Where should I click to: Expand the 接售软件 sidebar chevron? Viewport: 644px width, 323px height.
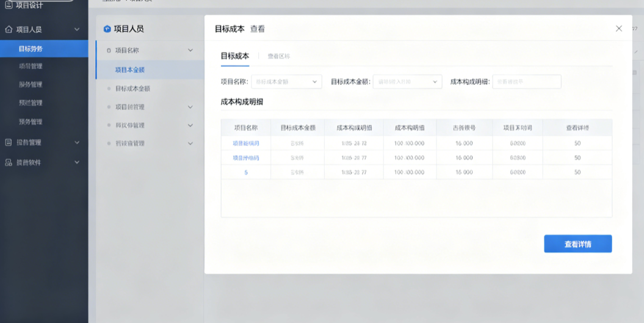77,162
